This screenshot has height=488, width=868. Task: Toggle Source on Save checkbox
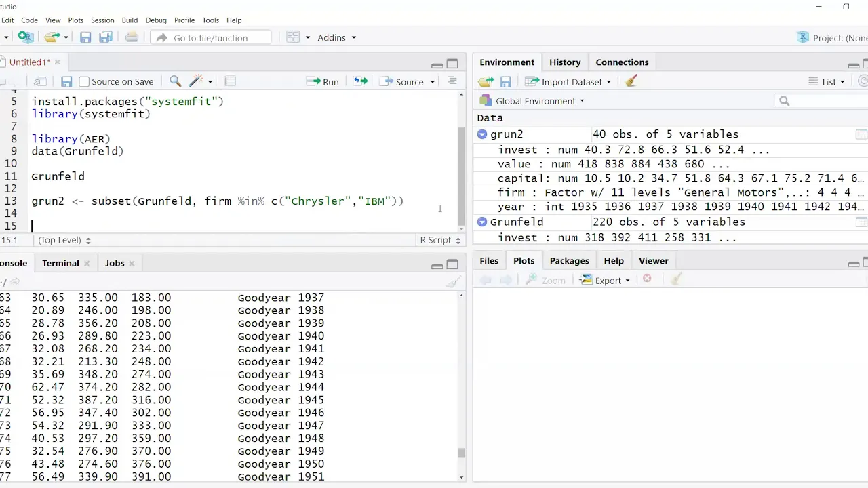coord(84,81)
